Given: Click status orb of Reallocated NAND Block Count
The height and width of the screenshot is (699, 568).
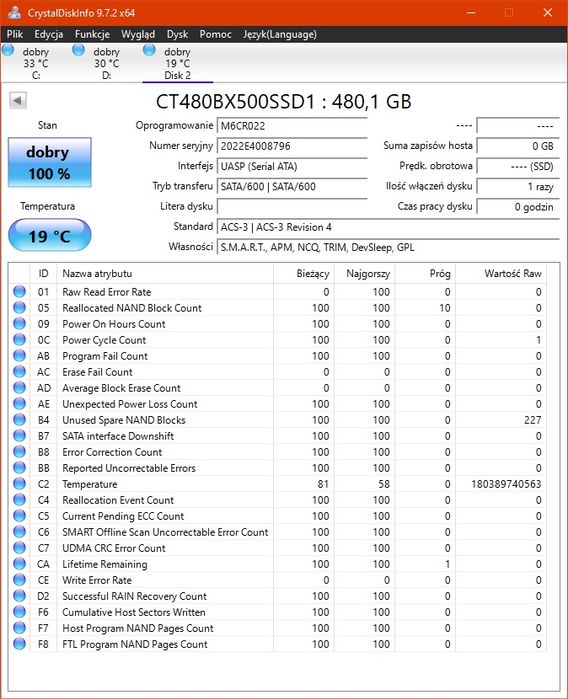Looking at the screenshot, I should coord(19,308).
